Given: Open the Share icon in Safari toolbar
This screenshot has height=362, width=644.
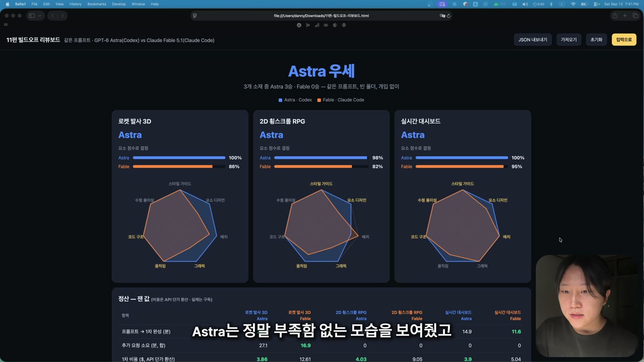Looking at the screenshot, I should click(x=615, y=16).
